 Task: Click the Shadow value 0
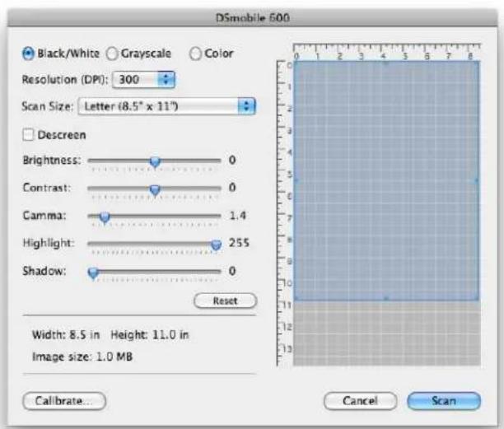(x=232, y=271)
